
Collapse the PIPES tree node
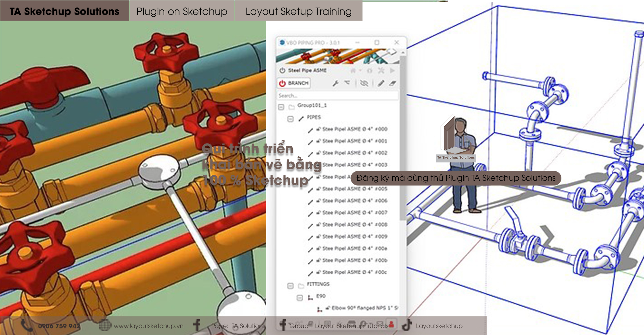(290, 119)
